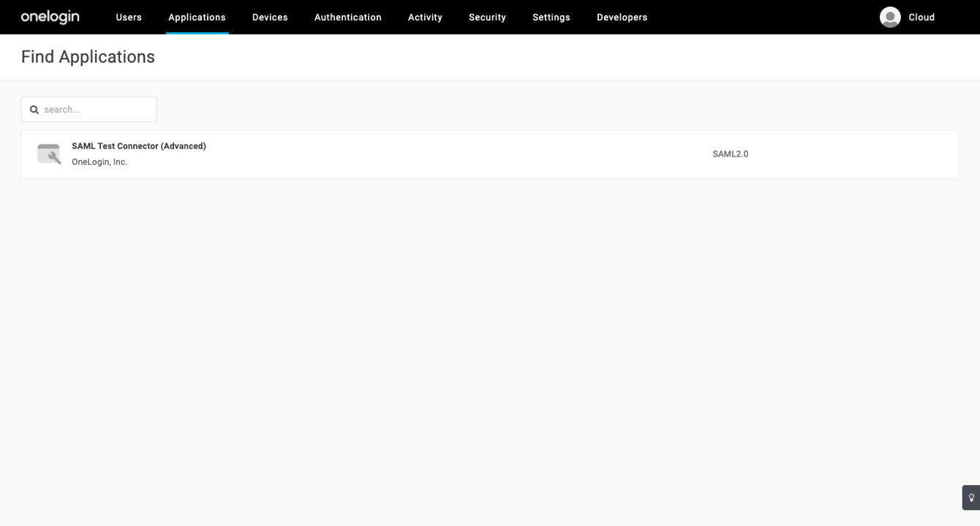The width and height of the screenshot is (980, 526).
Task: Open the Activity tab
Action: click(425, 17)
